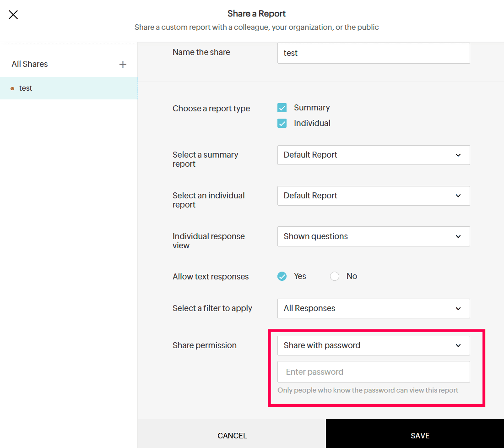Viewport: 504px width, 448px height.
Task: Select No for allow text responses
Action: (335, 276)
